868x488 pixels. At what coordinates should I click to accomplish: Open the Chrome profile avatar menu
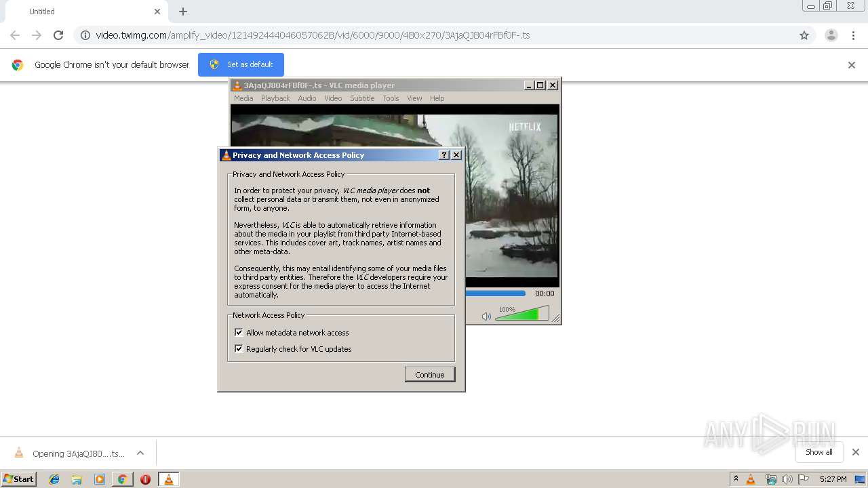pos(831,35)
